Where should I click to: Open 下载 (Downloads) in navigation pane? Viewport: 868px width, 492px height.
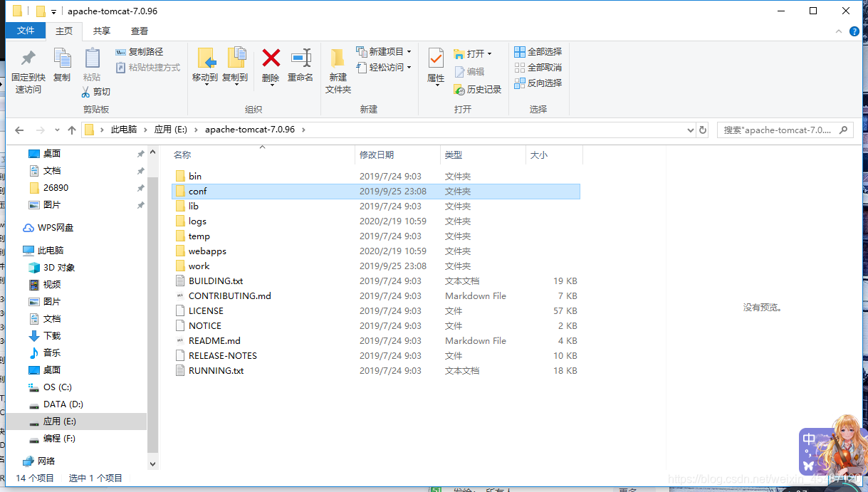[52, 336]
